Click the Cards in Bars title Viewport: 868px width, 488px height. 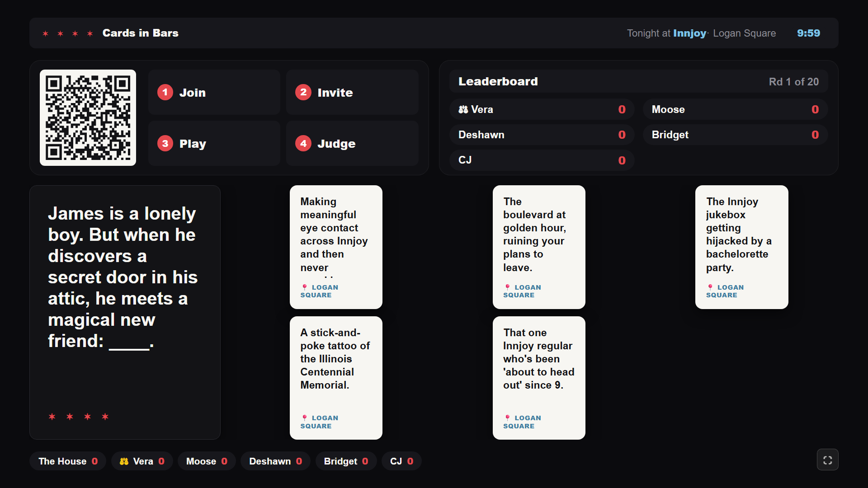click(x=140, y=33)
